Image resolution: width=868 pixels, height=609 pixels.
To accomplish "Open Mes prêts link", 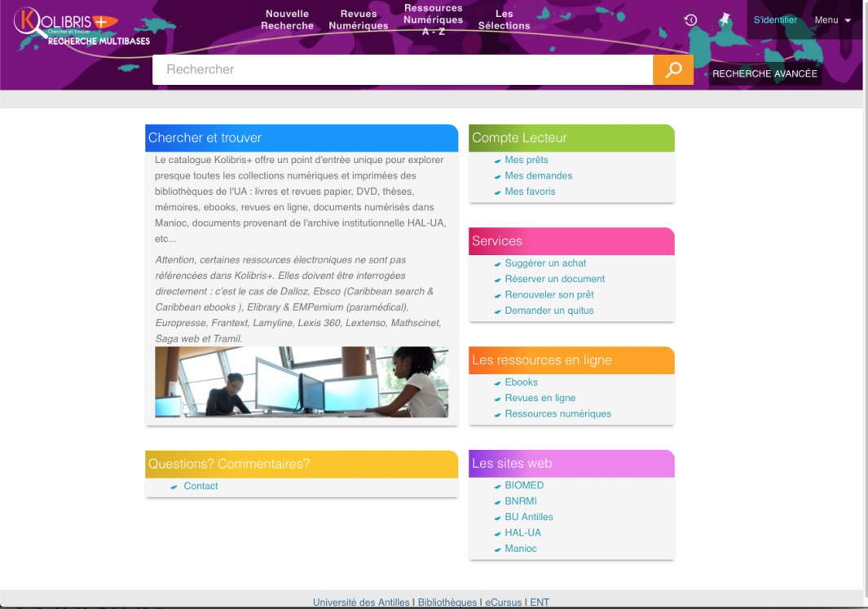I will pos(526,160).
